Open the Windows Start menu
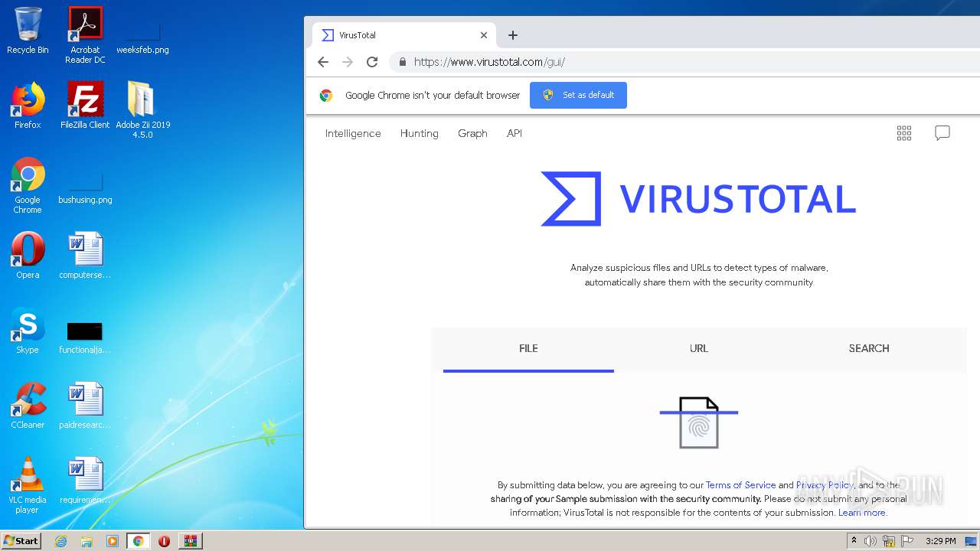980x551 pixels. tap(21, 541)
